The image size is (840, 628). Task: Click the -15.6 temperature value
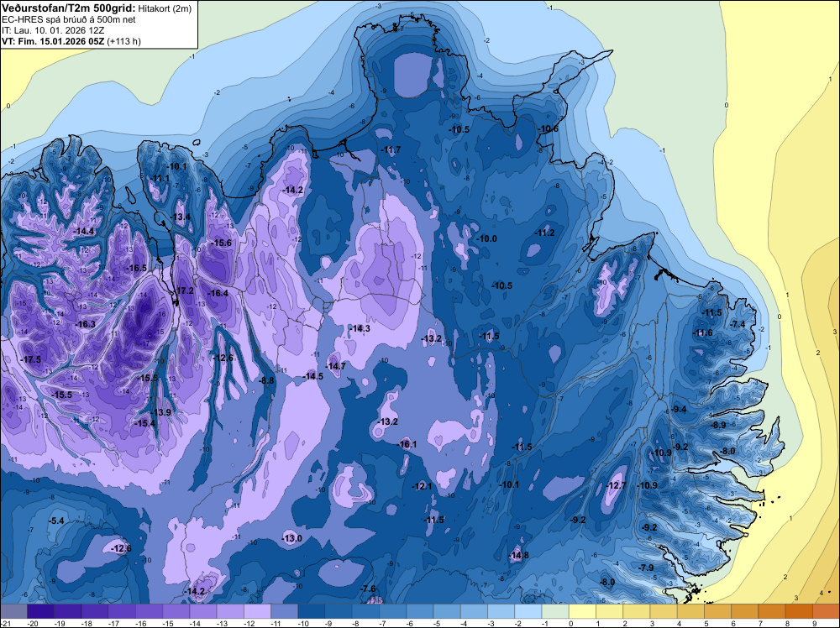pyautogui.click(x=221, y=243)
